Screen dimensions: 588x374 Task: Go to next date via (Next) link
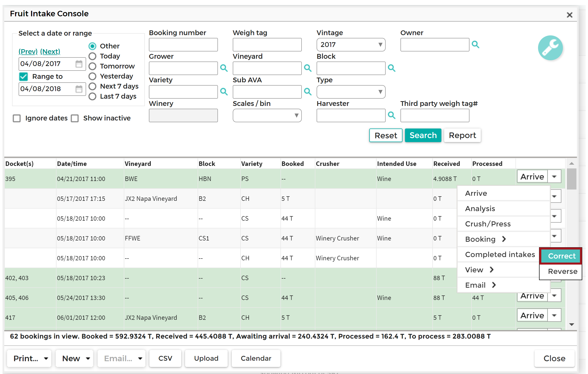tap(50, 51)
